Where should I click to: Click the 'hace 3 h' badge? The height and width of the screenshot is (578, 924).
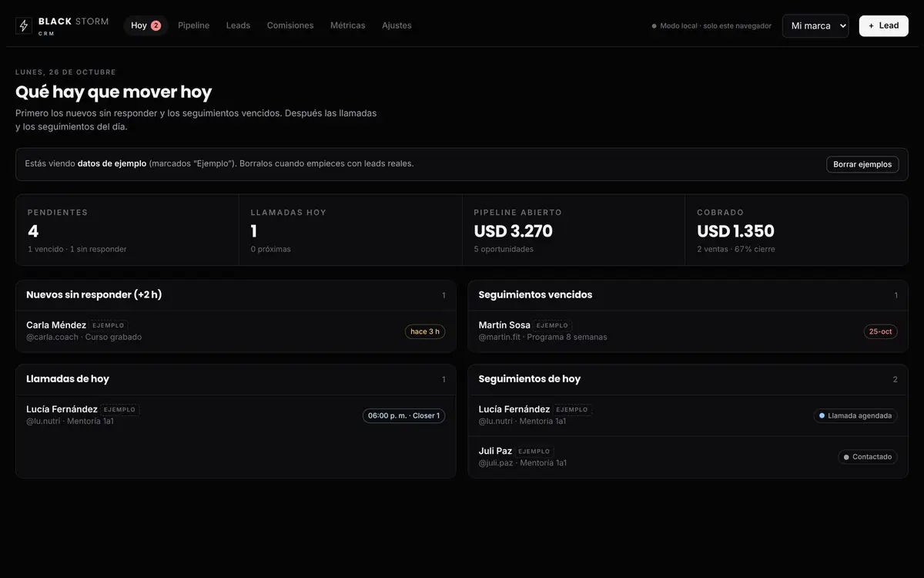(425, 331)
